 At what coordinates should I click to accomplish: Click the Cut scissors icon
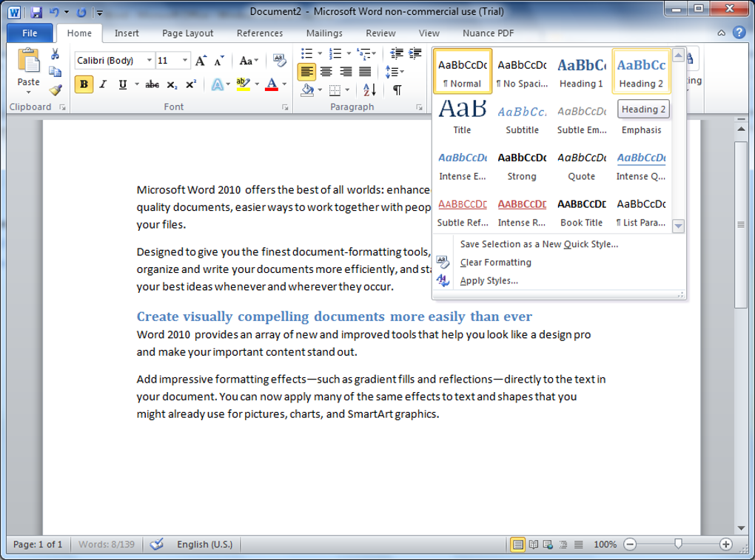[56, 54]
